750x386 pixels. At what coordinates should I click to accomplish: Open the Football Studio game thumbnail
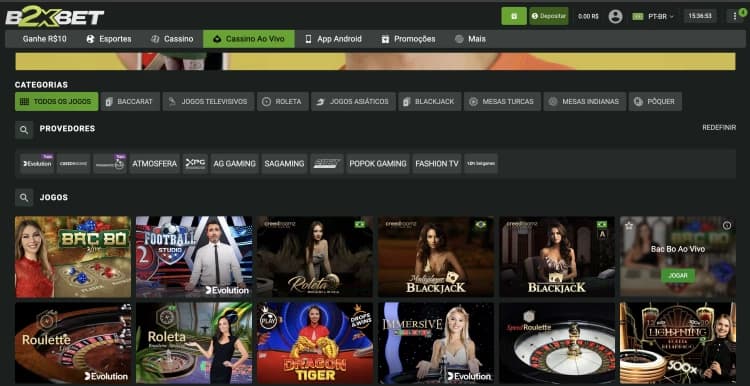click(194, 257)
